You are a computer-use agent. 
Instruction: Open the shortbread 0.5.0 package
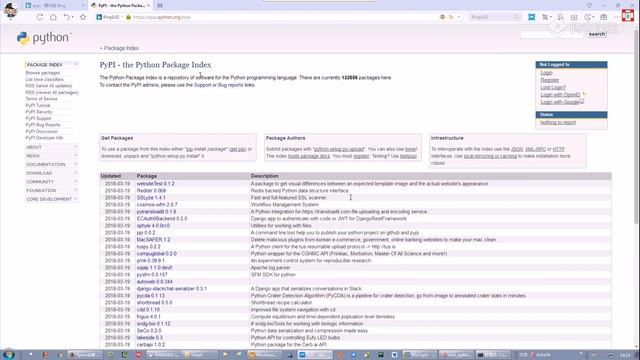coord(154,303)
